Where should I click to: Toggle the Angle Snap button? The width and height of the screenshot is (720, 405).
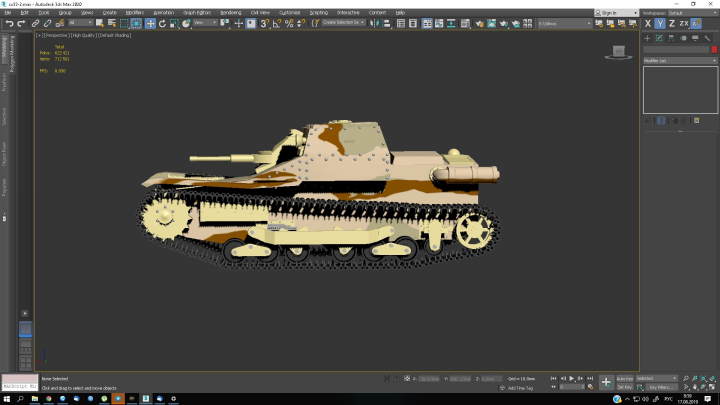[x=276, y=23]
